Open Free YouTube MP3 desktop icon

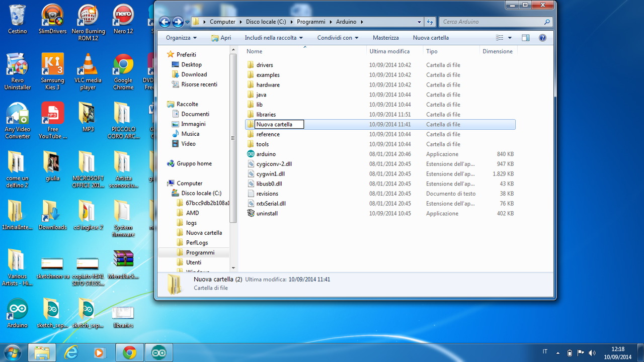click(x=52, y=120)
